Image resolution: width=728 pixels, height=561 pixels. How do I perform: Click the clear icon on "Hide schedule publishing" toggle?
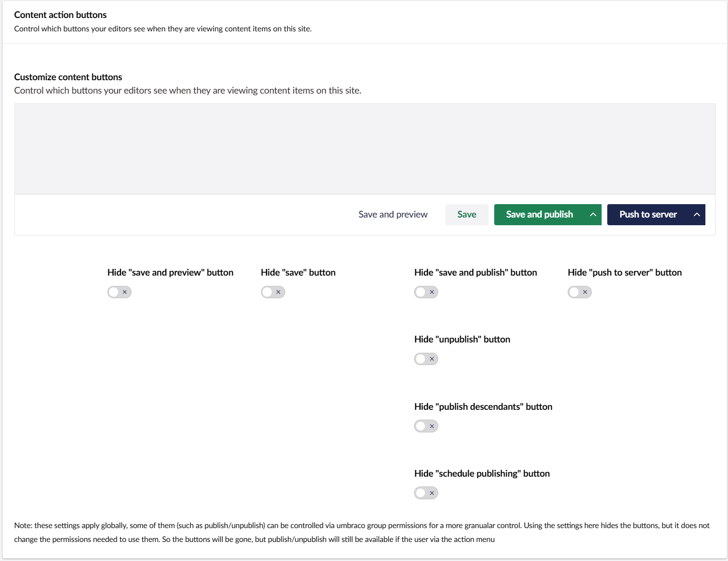[431, 493]
